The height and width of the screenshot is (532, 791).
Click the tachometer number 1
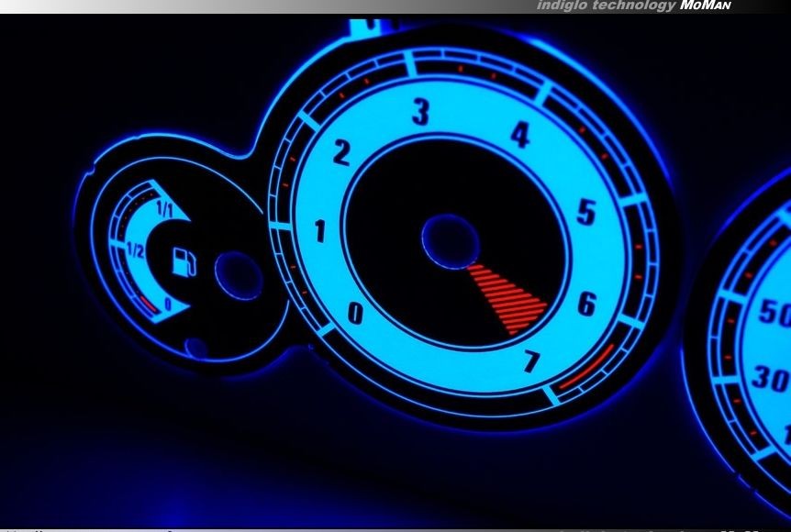pos(320,231)
